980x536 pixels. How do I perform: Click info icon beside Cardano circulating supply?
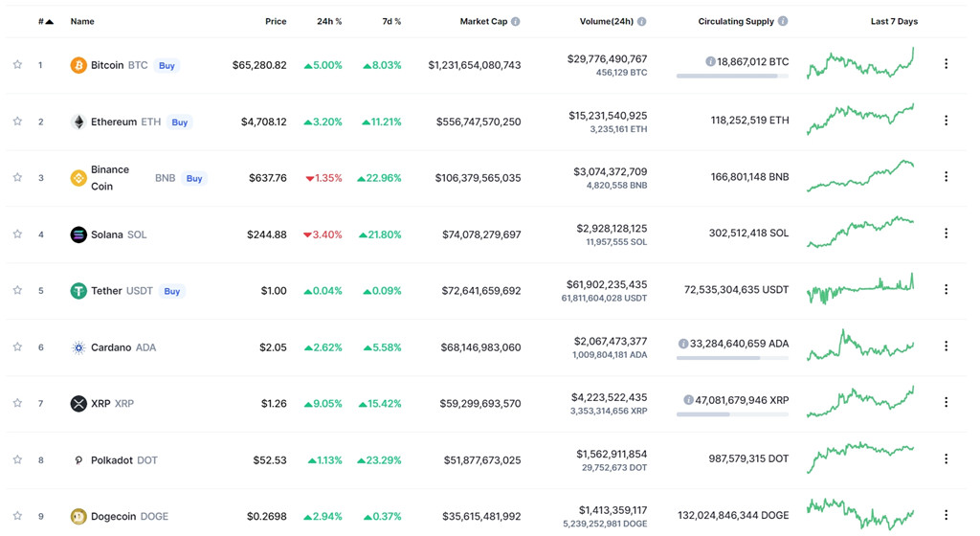click(x=683, y=344)
